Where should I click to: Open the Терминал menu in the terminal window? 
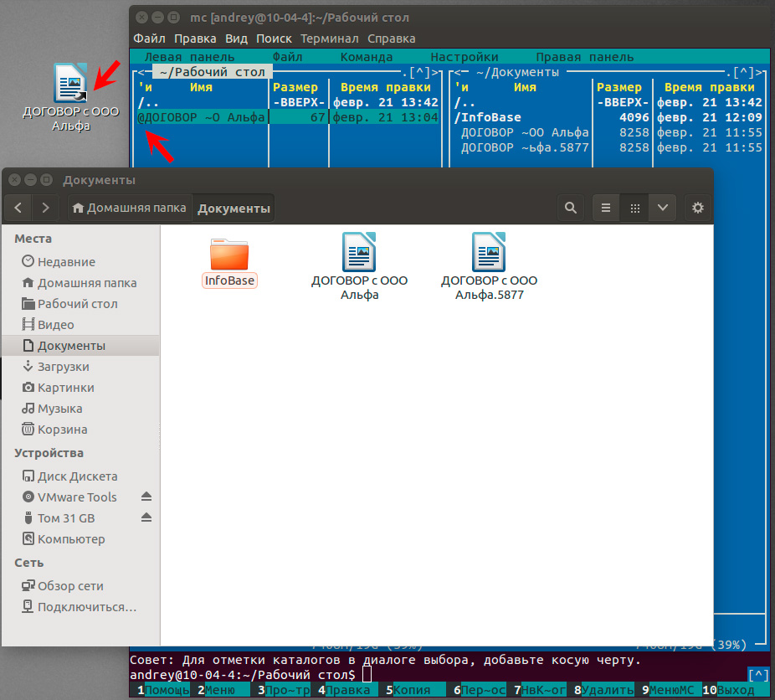click(x=330, y=39)
